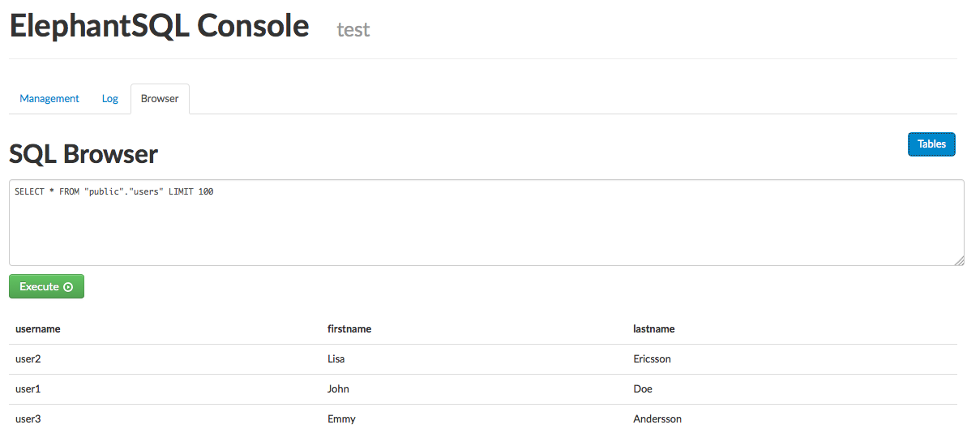The height and width of the screenshot is (442, 980).
Task: Click the textarea resize handle corner
Action: [959, 260]
